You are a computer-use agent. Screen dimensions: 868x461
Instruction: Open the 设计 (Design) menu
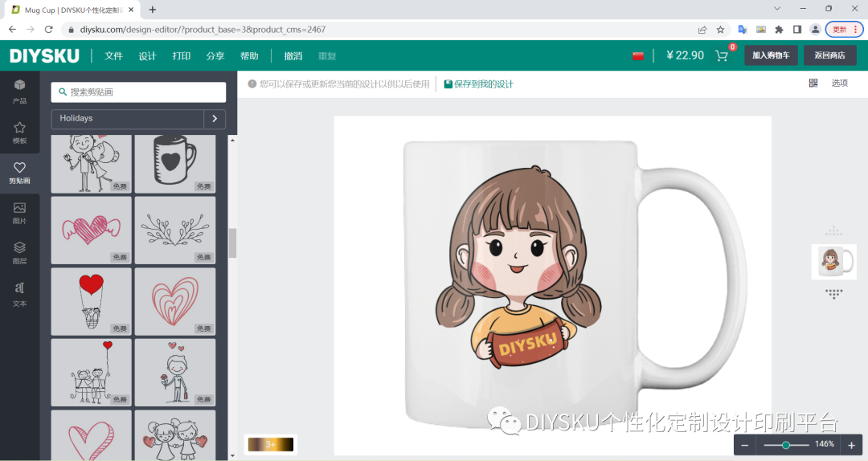coord(147,56)
